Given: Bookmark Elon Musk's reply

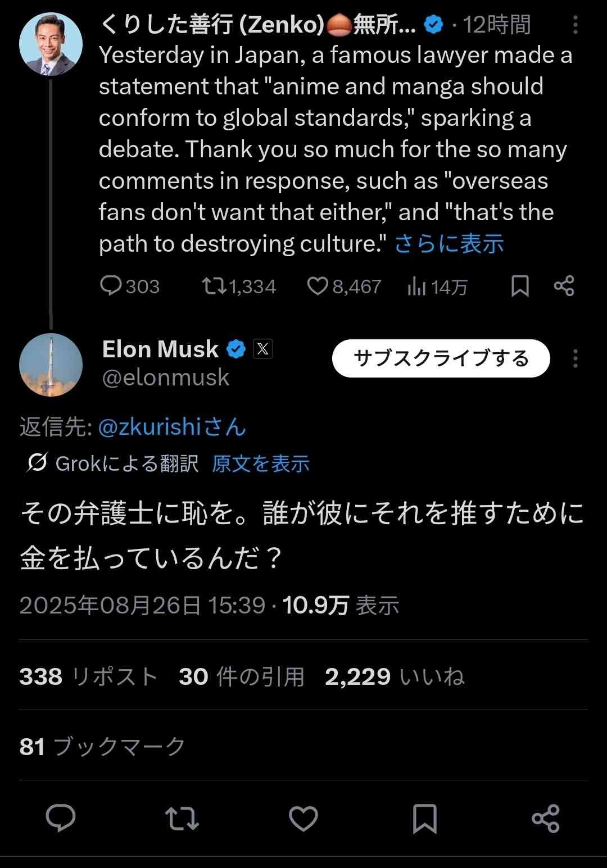Looking at the screenshot, I should click(424, 818).
